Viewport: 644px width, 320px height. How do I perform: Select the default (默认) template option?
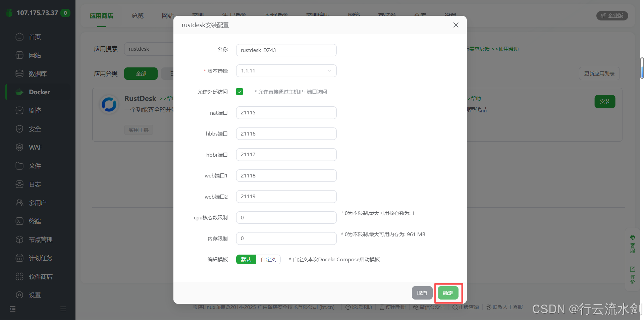(x=246, y=260)
